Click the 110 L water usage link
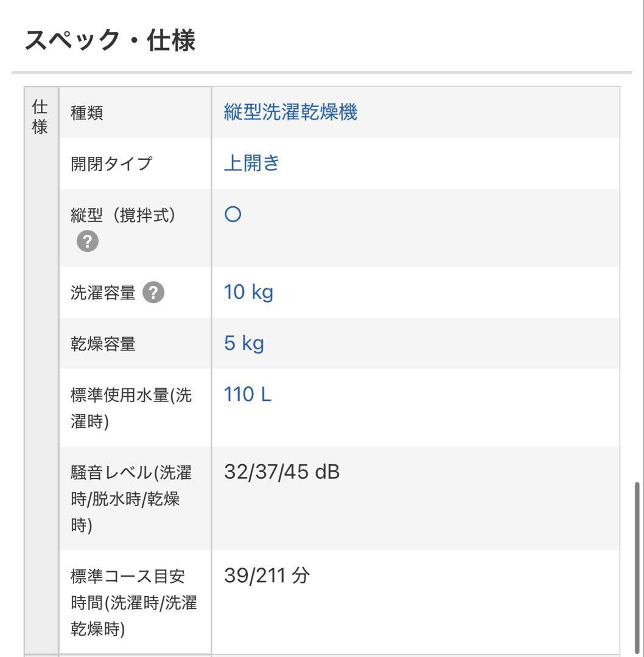 tap(247, 395)
